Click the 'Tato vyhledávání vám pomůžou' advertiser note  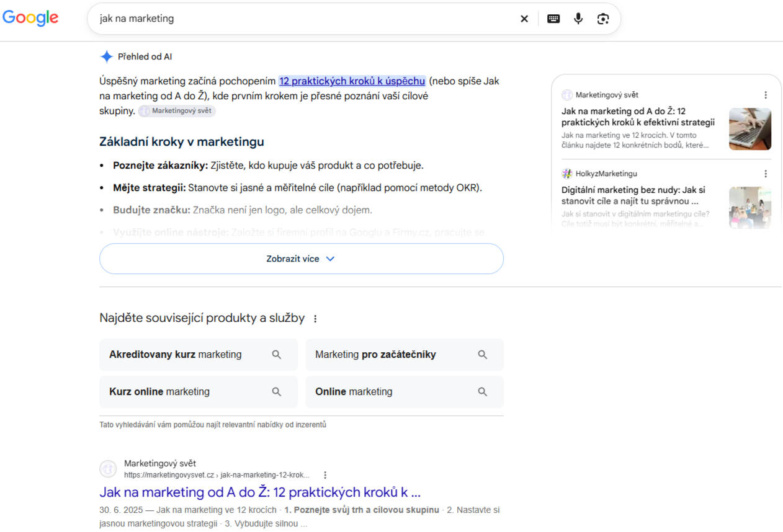tap(213, 425)
